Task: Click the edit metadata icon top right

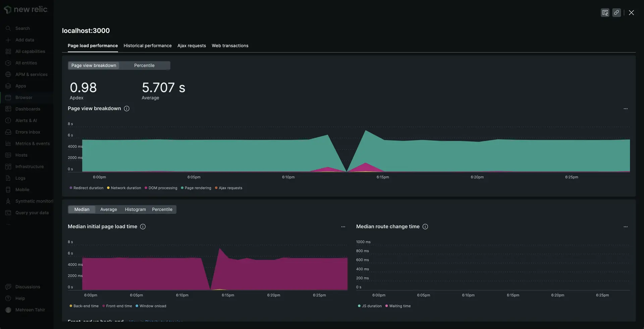Action: point(605,12)
